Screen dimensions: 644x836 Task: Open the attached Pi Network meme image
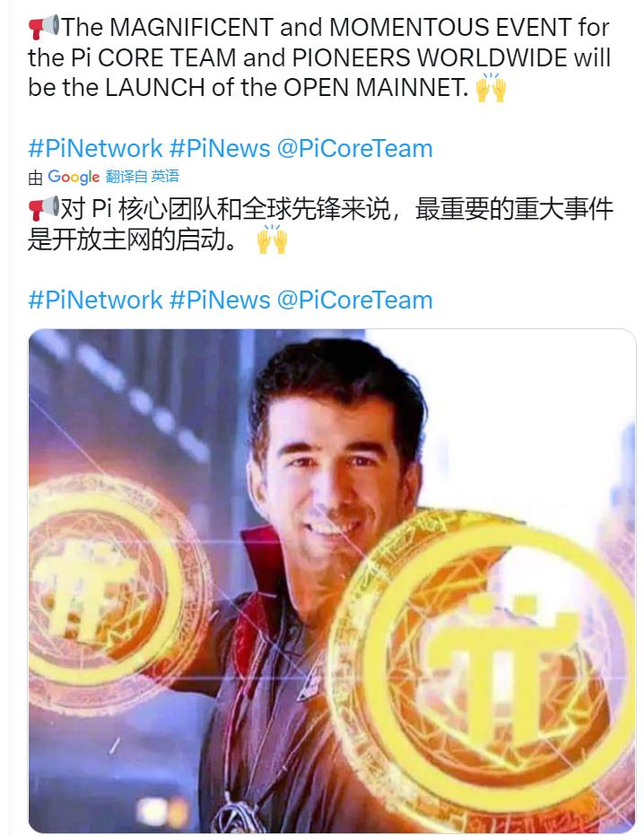click(332, 580)
